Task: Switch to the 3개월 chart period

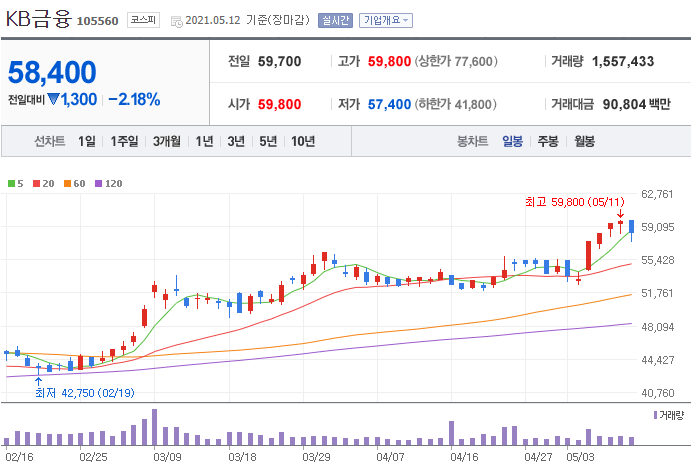Action: point(167,141)
